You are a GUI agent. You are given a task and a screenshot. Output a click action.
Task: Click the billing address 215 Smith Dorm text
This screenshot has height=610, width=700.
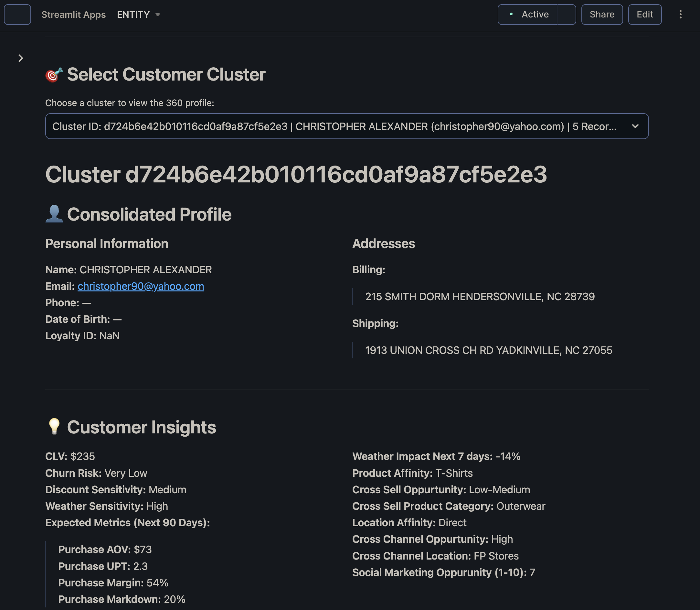[x=480, y=297]
